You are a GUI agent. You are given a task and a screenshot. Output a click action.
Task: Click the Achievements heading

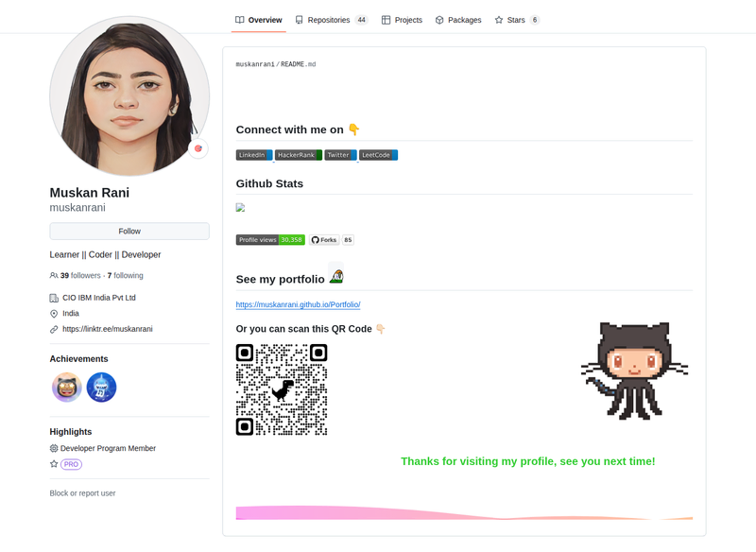tap(78, 359)
